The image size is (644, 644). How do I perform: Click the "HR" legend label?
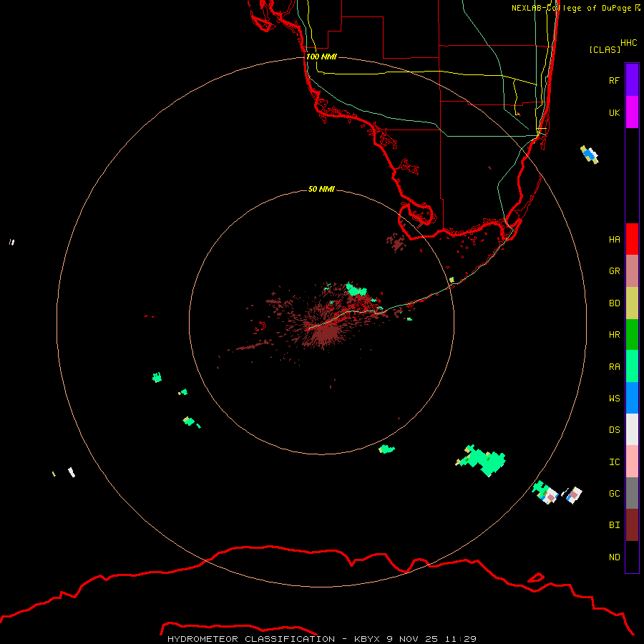(614, 335)
